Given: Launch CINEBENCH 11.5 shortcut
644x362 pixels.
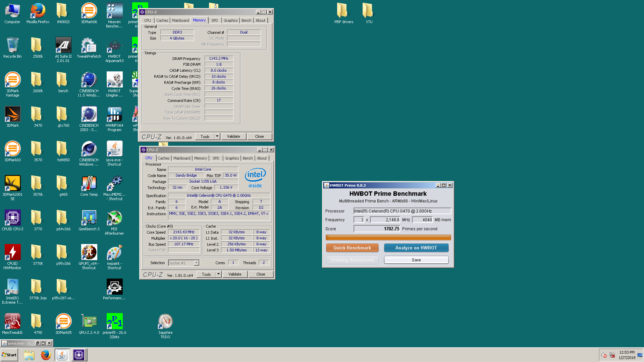Looking at the screenshot, I should (89, 84).
